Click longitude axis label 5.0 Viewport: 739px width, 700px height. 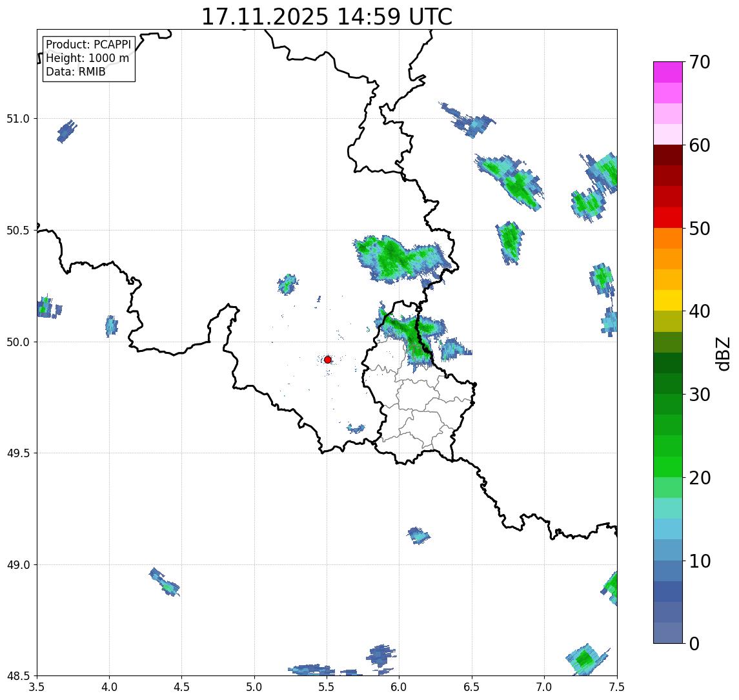tap(254, 687)
